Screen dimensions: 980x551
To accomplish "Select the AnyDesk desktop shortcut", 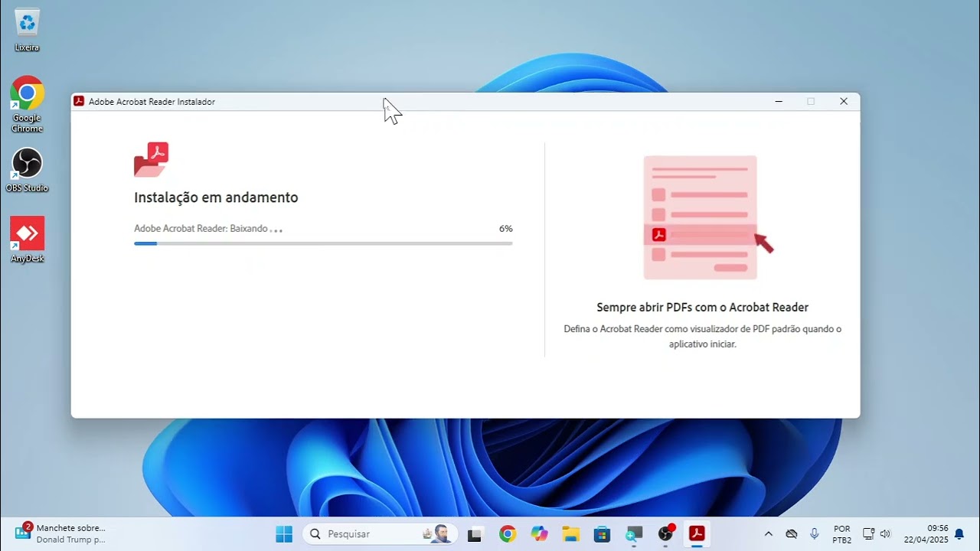I will 27,240.
